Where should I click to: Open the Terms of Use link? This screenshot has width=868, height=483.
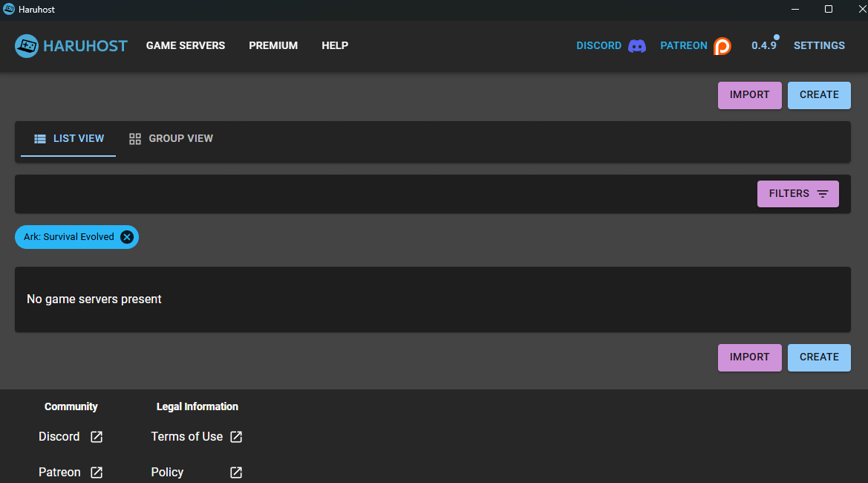pyautogui.click(x=186, y=437)
